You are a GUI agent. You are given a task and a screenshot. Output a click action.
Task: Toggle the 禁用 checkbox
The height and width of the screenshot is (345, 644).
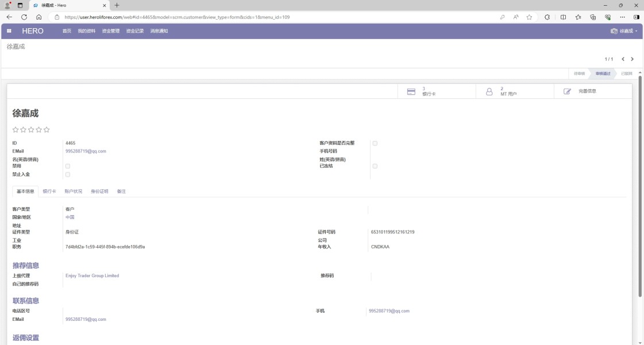(68, 166)
